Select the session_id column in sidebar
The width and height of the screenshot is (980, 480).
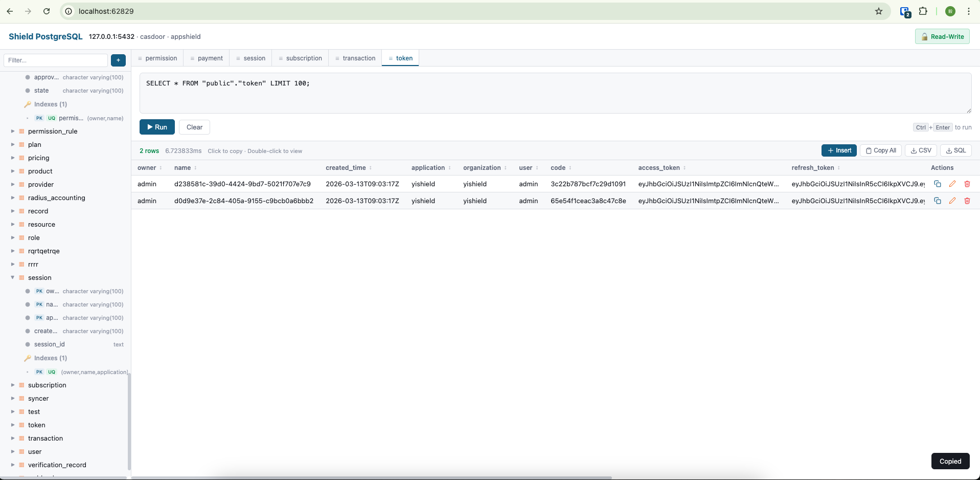click(50, 344)
